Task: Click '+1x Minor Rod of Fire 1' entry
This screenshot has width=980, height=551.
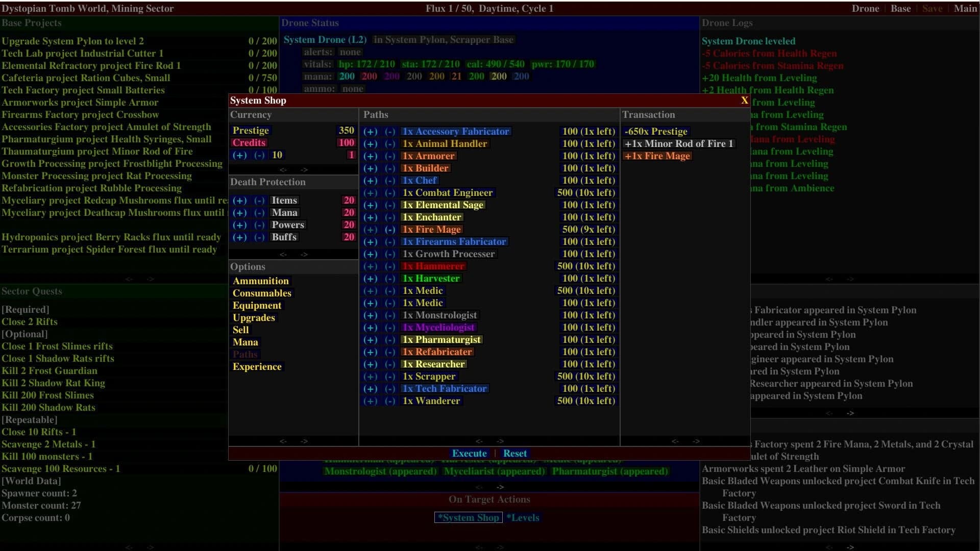Action: (x=679, y=144)
